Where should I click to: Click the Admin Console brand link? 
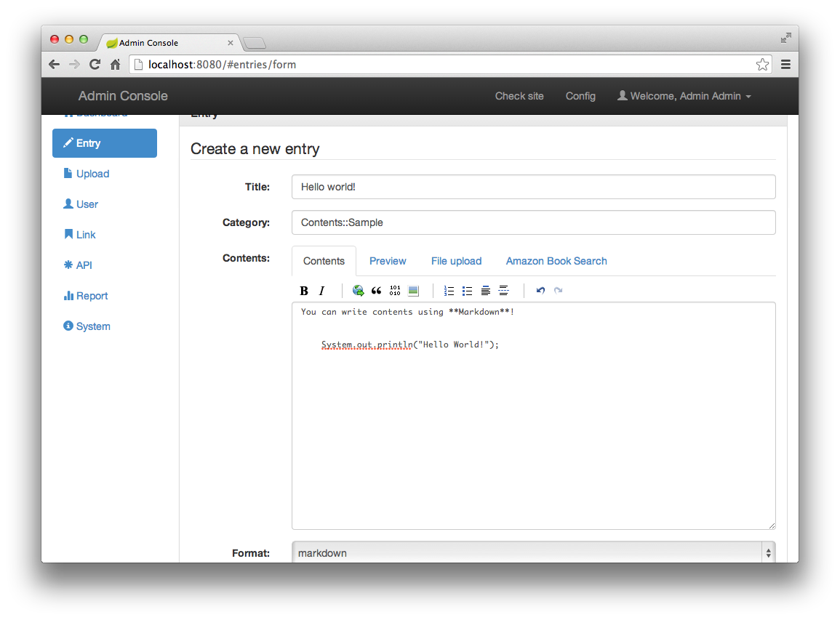point(123,96)
